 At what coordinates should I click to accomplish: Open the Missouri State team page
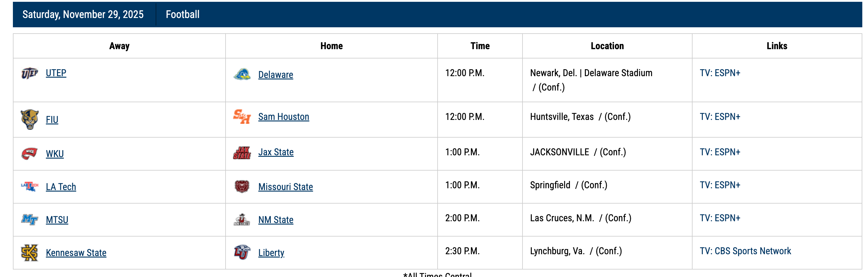coord(286,187)
